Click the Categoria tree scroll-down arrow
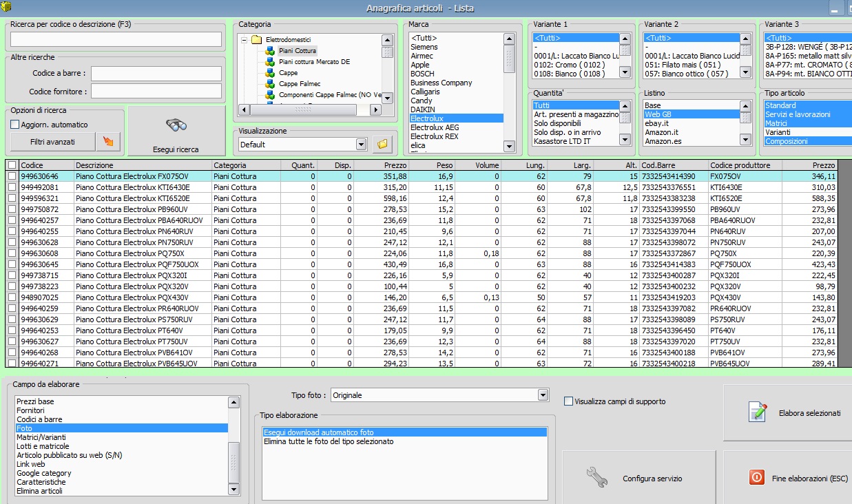This screenshot has height=504, width=852. pos(388,98)
